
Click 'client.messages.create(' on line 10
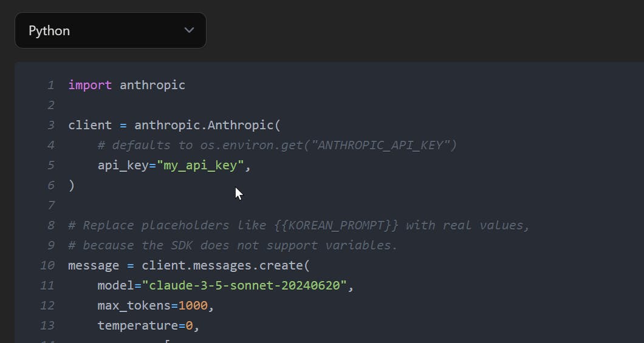(x=225, y=265)
